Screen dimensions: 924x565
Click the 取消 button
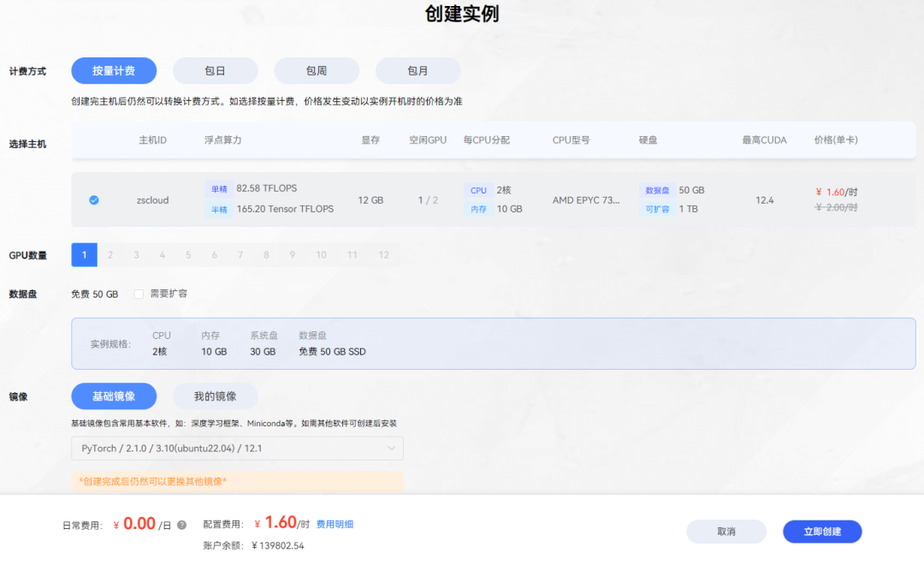[x=726, y=532]
